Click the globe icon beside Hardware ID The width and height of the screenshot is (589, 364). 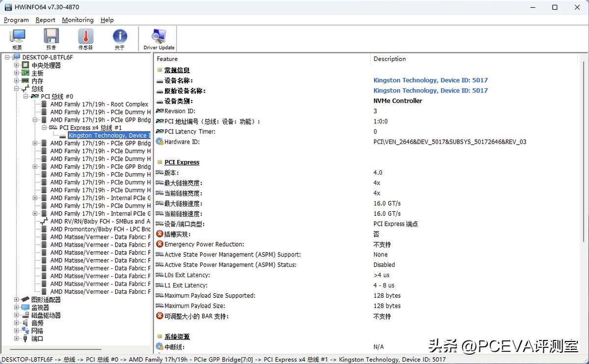[x=160, y=142]
